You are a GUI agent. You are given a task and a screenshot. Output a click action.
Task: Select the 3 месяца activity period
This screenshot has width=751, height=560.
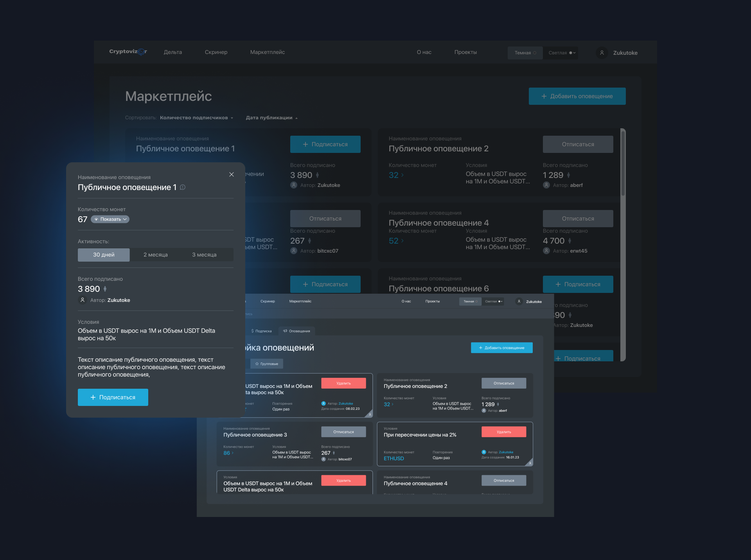[204, 255]
